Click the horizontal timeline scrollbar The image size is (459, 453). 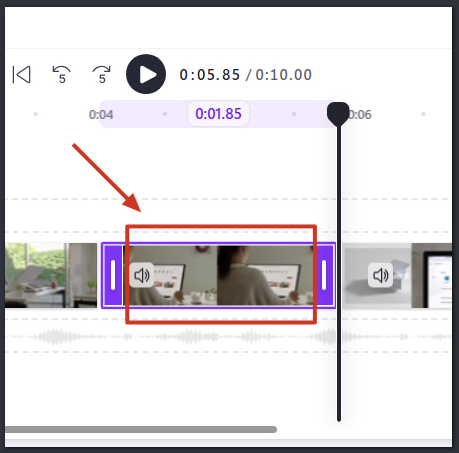[141, 429]
